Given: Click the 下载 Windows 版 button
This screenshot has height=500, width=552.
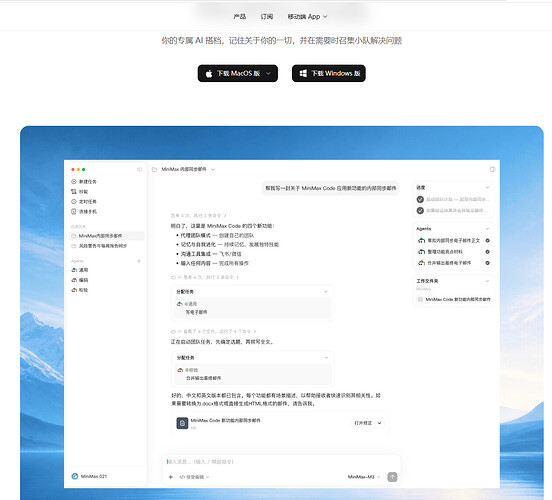Looking at the screenshot, I should [x=328, y=73].
